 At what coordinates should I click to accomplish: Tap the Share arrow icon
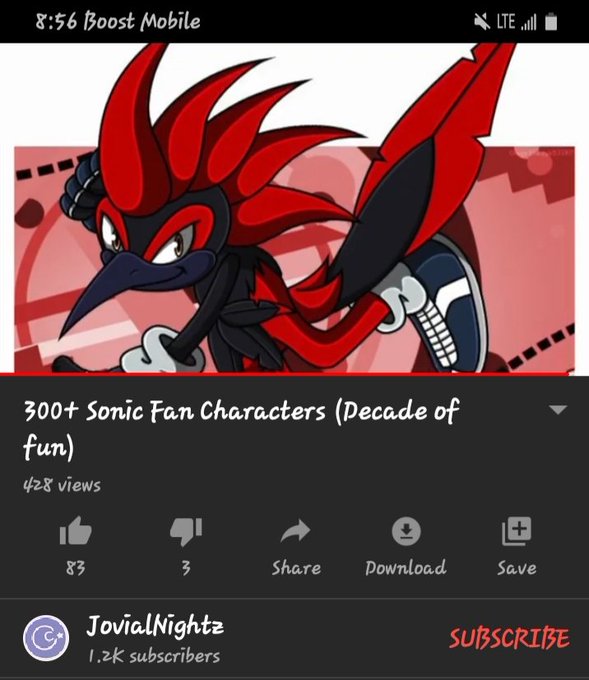pyautogui.click(x=295, y=531)
